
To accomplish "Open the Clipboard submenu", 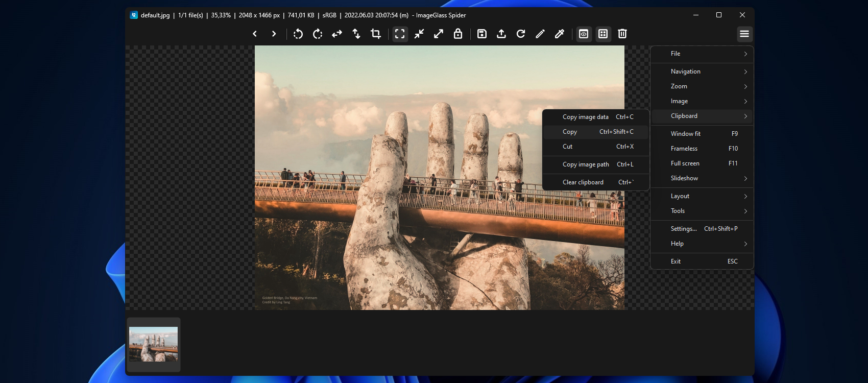I will pyautogui.click(x=702, y=116).
